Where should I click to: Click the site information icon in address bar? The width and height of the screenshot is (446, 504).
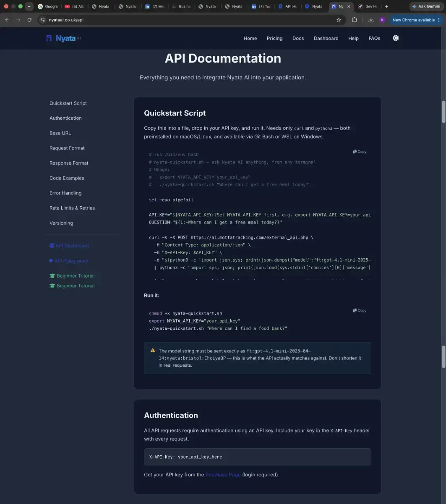point(42,20)
